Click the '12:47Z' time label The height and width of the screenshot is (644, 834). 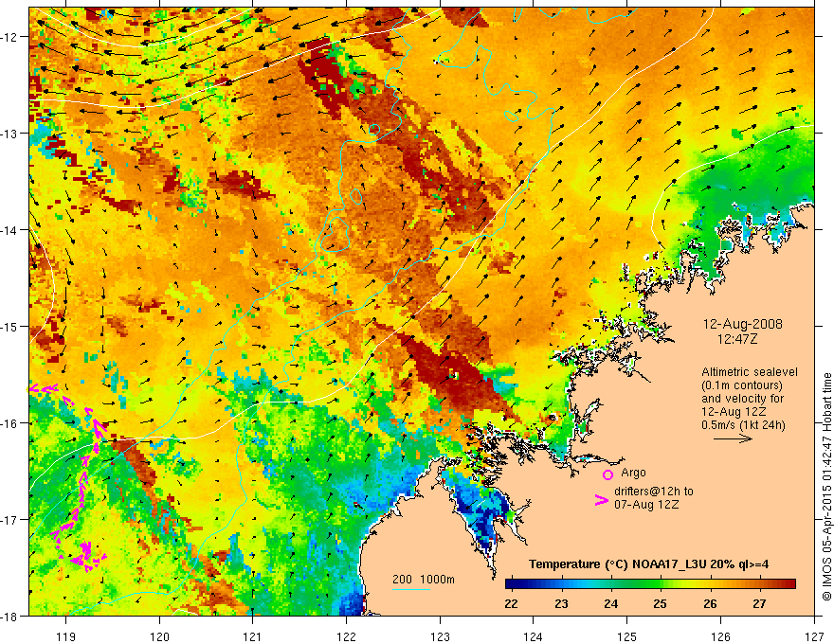[737, 338]
